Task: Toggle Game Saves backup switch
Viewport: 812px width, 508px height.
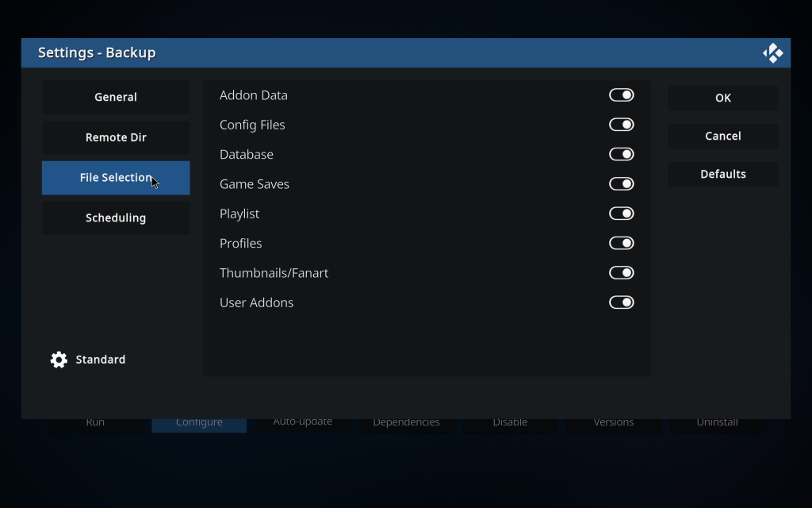Action: pyautogui.click(x=621, y=184)
